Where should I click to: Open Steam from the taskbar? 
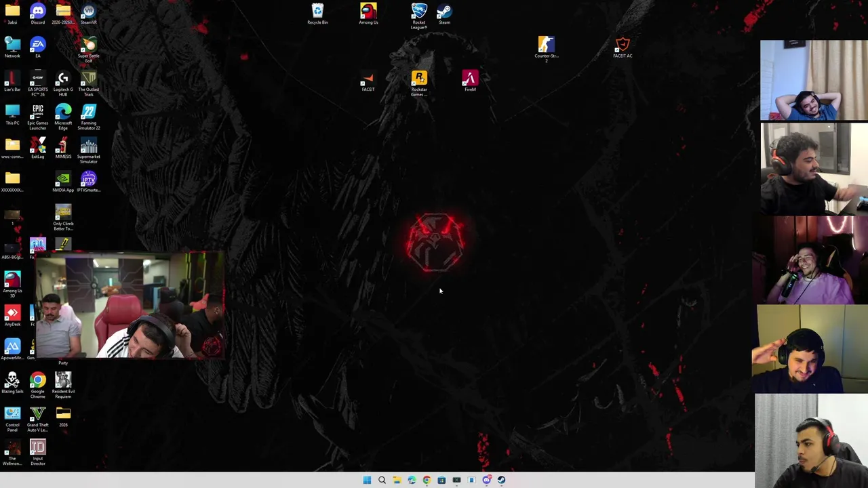501,480
